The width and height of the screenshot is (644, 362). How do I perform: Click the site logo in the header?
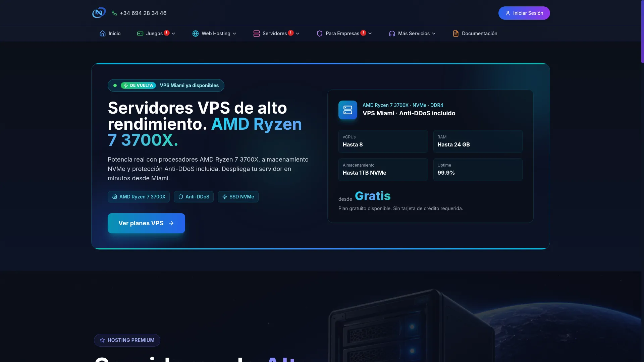pyautogui.click(x=99, y=13)
